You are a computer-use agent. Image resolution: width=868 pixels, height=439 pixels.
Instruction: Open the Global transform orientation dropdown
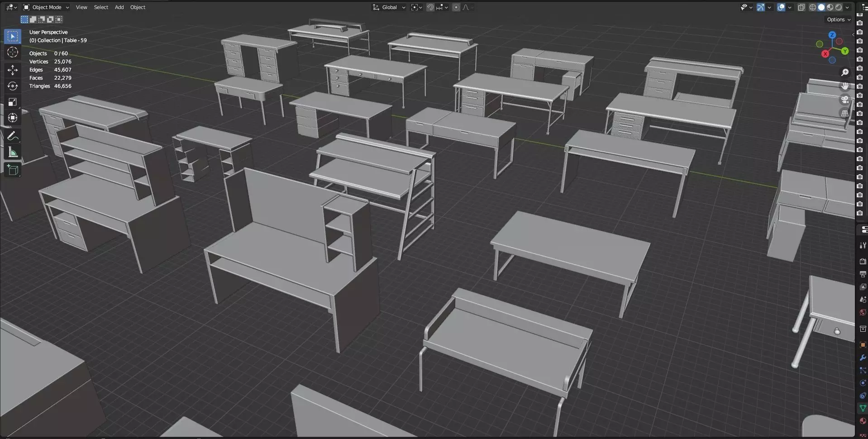click(x=389, y=7)
